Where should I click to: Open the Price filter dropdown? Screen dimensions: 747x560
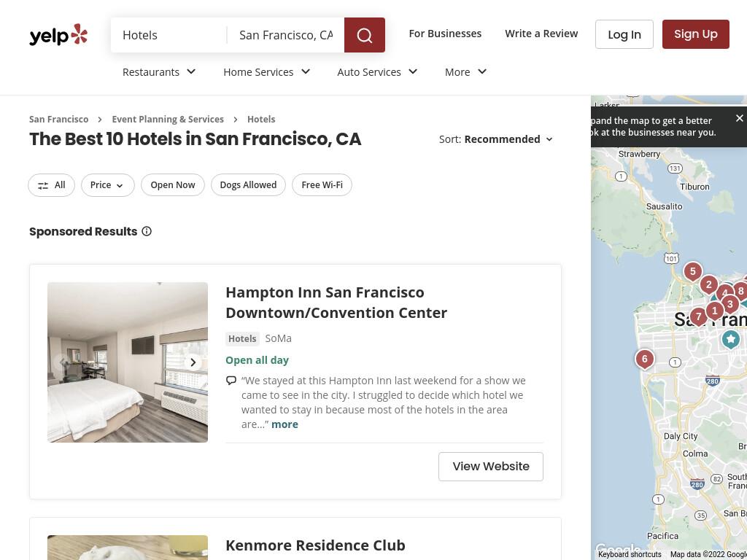click(x=108, y=184)
